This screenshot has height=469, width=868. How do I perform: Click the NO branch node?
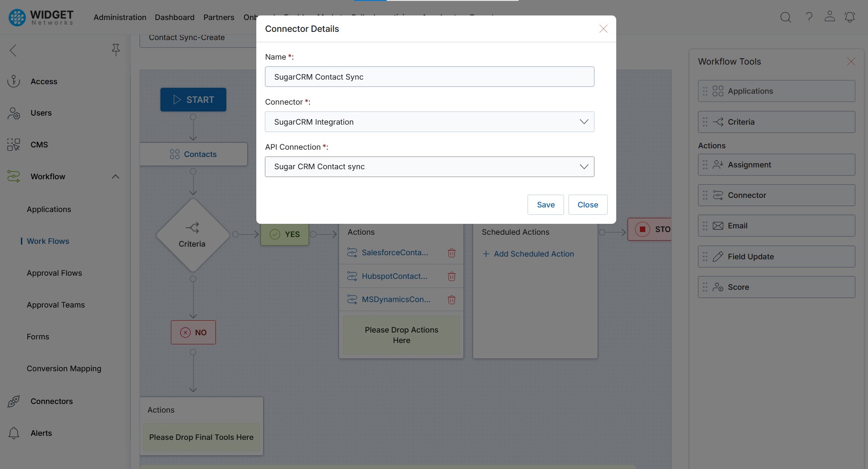click(193, 333)
